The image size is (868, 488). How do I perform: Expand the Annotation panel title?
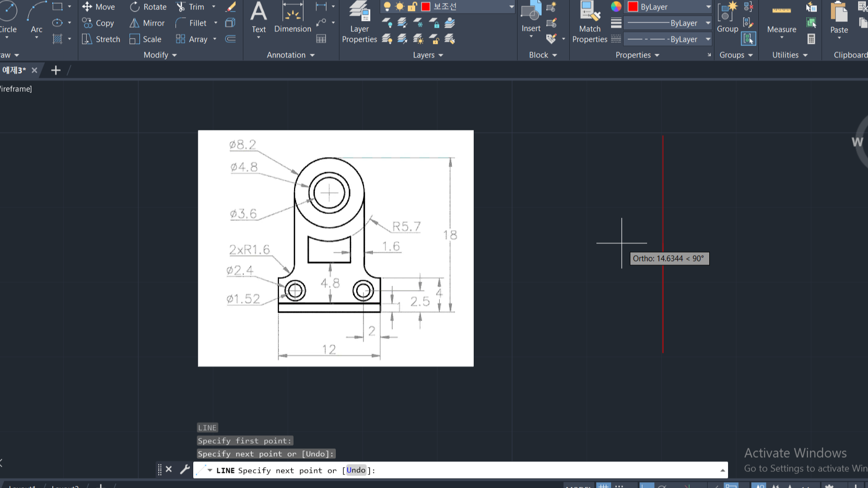[x=291, y=55]
